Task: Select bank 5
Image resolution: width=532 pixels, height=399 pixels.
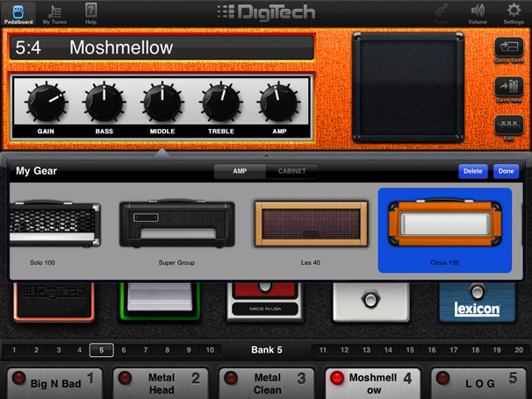Action: (102, 350)
